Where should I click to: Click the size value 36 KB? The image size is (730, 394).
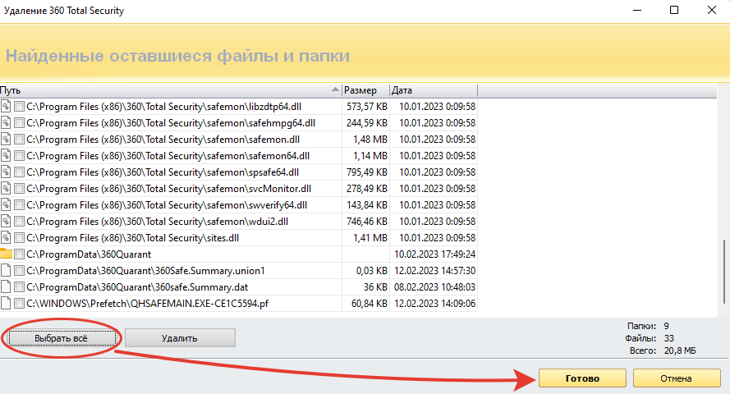tap(375, 287)
